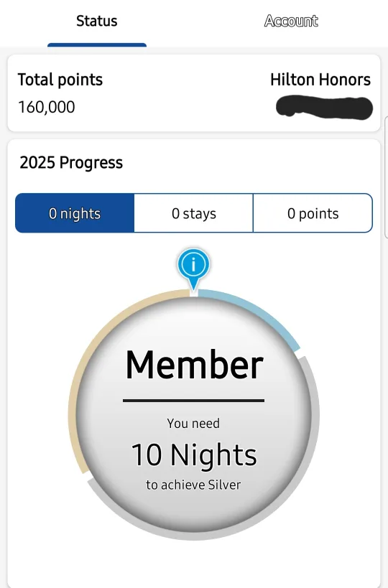Screen dimensions: 388x588
Task: Switch to the Account tab
Action: click(291, 21)
